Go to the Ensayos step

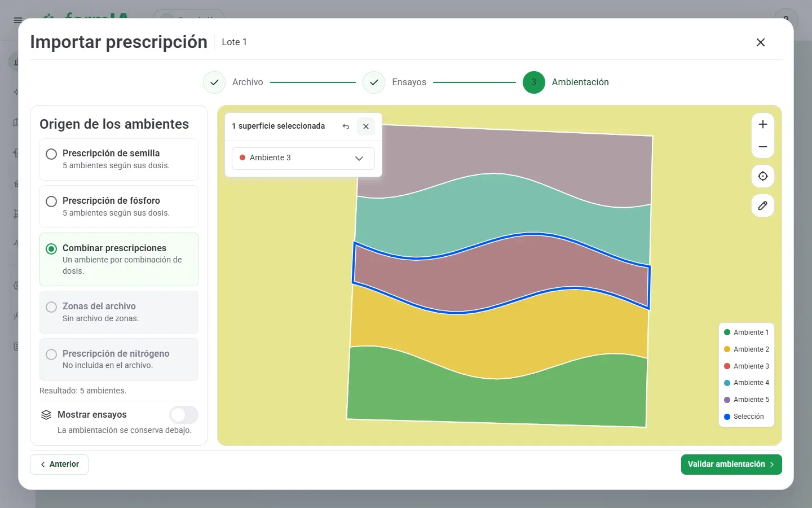395,82
